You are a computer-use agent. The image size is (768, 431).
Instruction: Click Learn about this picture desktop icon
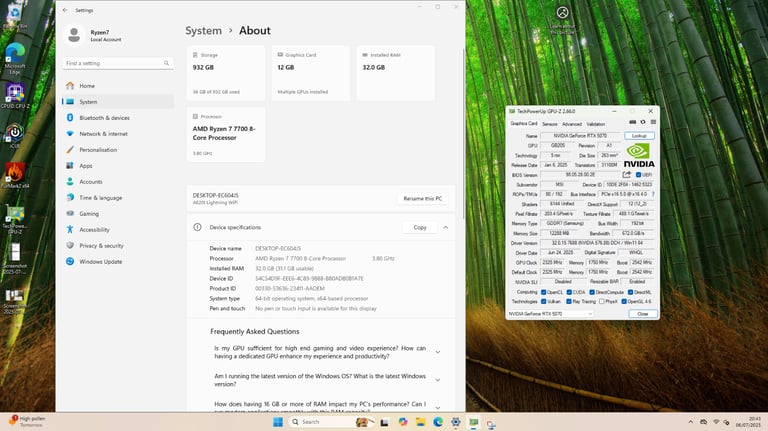point(562,21)
